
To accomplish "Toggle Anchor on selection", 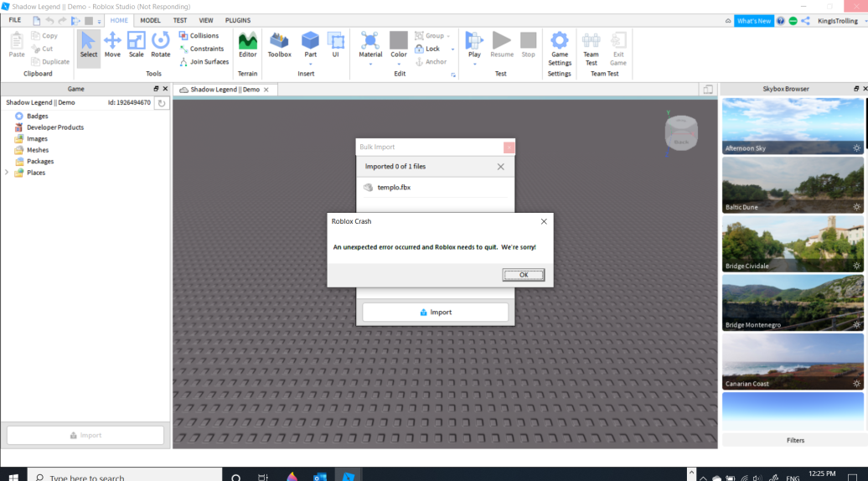I will [431, 61].
